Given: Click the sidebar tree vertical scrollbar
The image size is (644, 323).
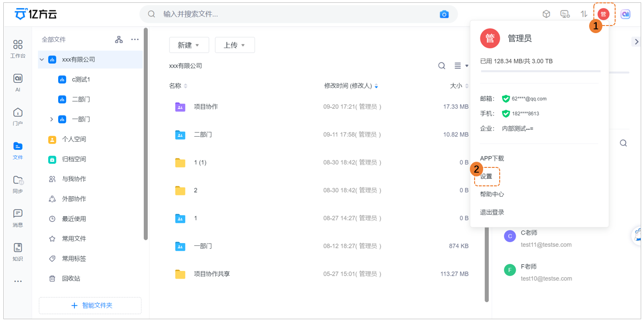Looking at the screenshot, I should click(146, 134).
